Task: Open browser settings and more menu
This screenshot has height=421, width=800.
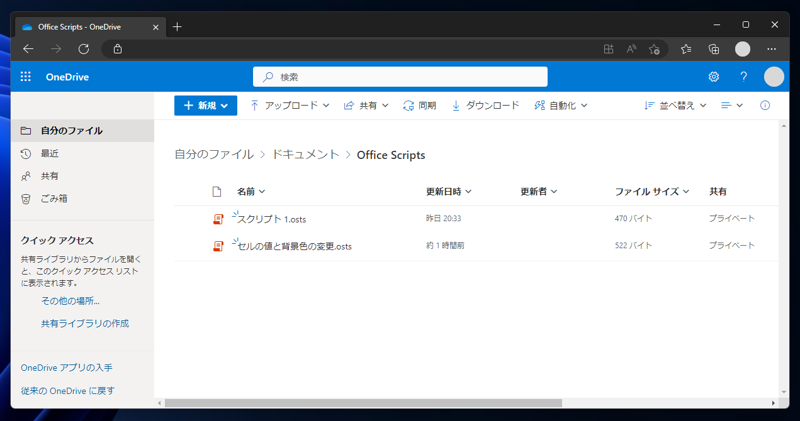Action: [x=771, y=49]
